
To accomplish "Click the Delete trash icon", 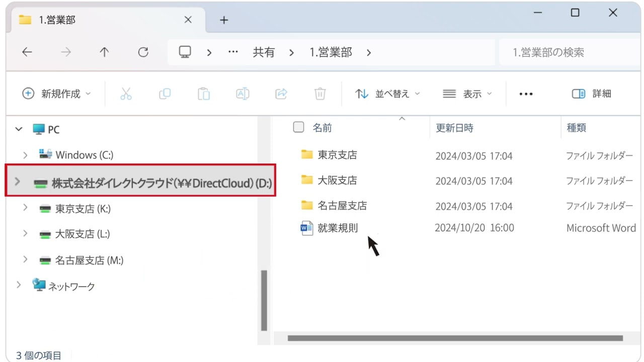I will 320,94.
